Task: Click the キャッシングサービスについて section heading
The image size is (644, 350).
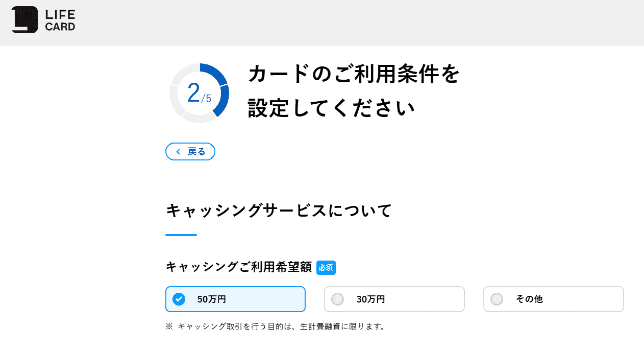Action: click(x=278, y=210)
